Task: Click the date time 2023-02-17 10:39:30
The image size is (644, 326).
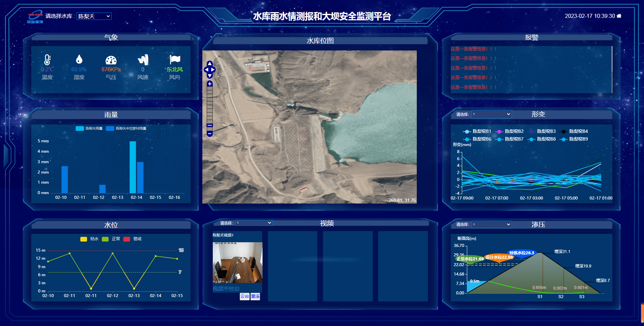Action: point(590,16)
